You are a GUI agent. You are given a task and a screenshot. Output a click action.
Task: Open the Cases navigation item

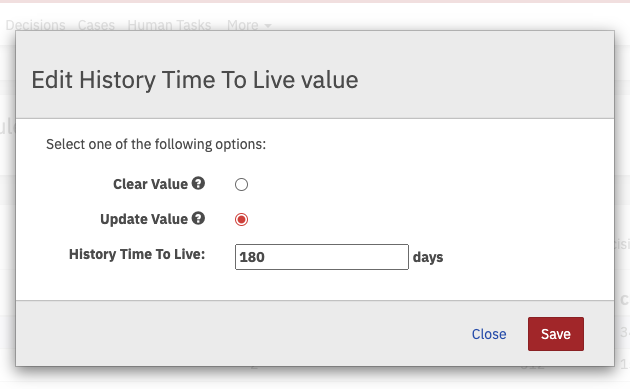tap(96, 25)
